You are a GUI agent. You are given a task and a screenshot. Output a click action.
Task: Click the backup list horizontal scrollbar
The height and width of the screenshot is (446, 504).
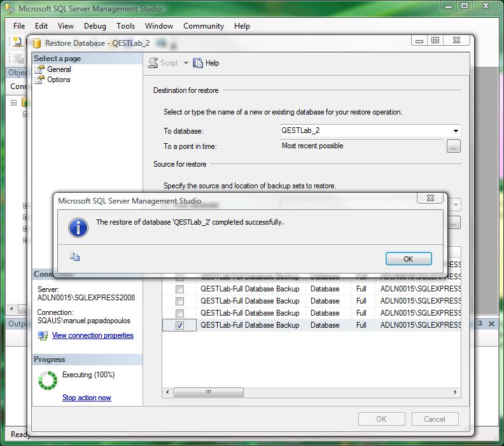click(312, 391)
